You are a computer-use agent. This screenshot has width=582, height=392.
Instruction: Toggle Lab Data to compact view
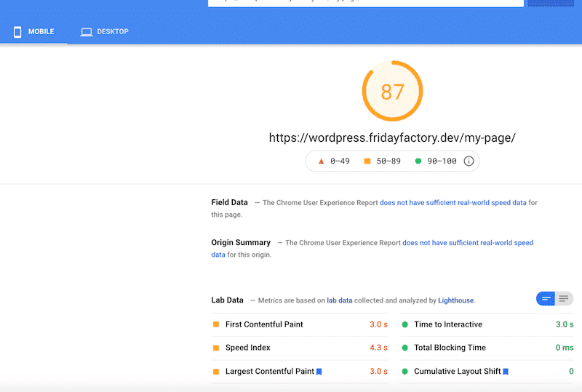coord(546,299)
